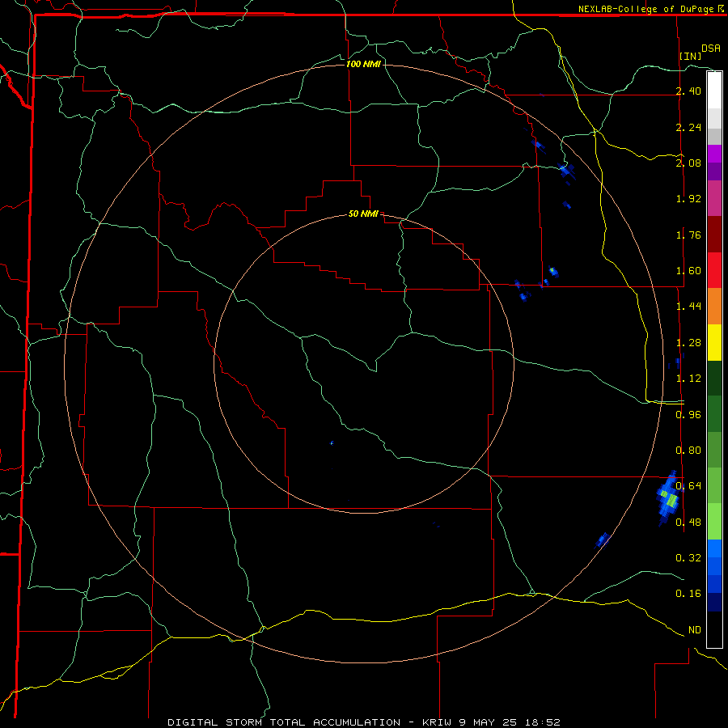Image resolution: width=728 pixels, height=728 pixels.
Task: Click the DSA product label
Action: pyautogui.click(x=711, y=49)
